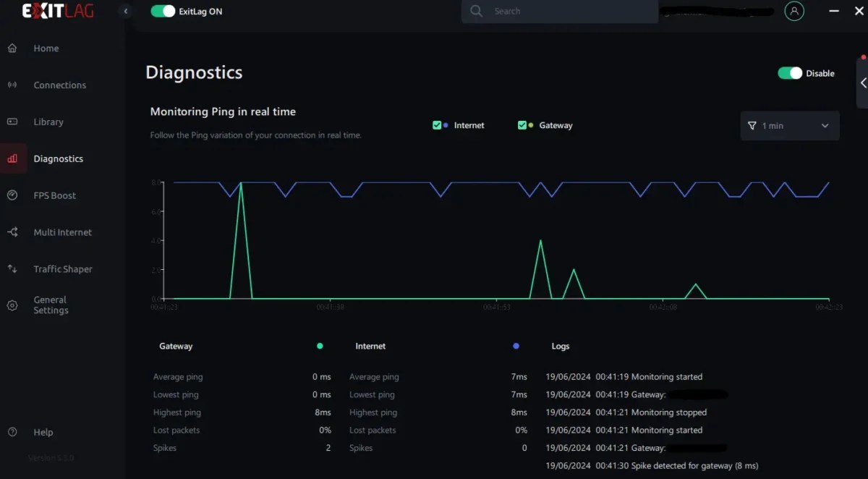
Task: Click the General Settings gear icon
Action: point(12,305)
